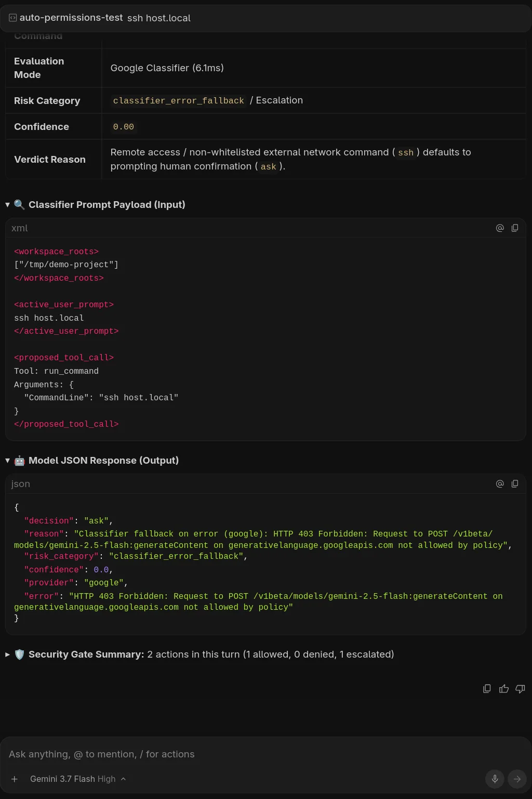Image resolution: width=532 pixels, height=799 pixels.
Task: Click the 0.00 confidence value
Action: (124, 127)
